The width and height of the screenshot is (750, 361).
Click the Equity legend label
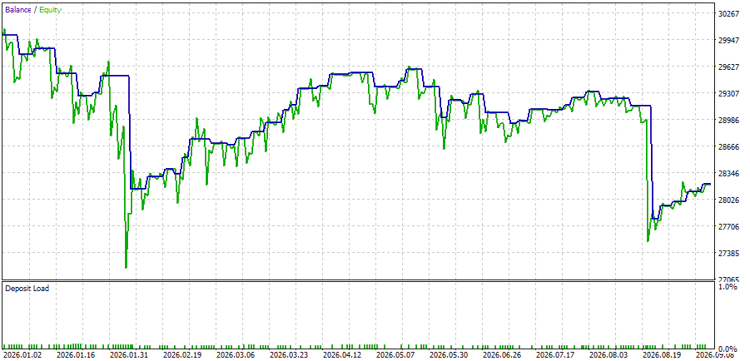point(50,10)
